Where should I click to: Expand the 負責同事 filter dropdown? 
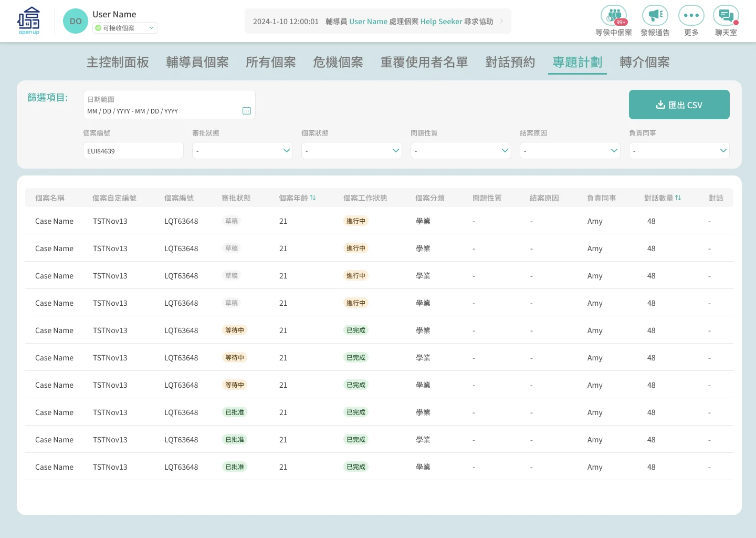point(679,150)
